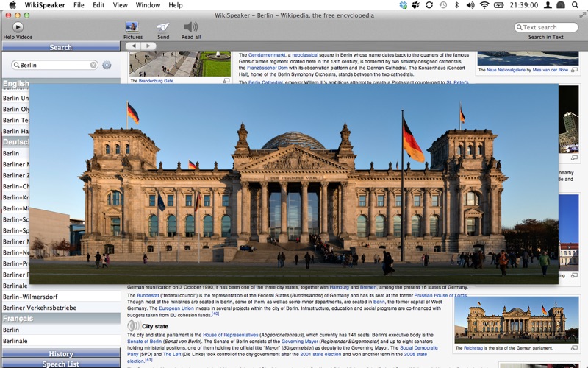Image resolution: width=588 pixels, height=368 pixels.
Task: Toggle fullscreen window arrows icon
Action: [x=582, y=15]
